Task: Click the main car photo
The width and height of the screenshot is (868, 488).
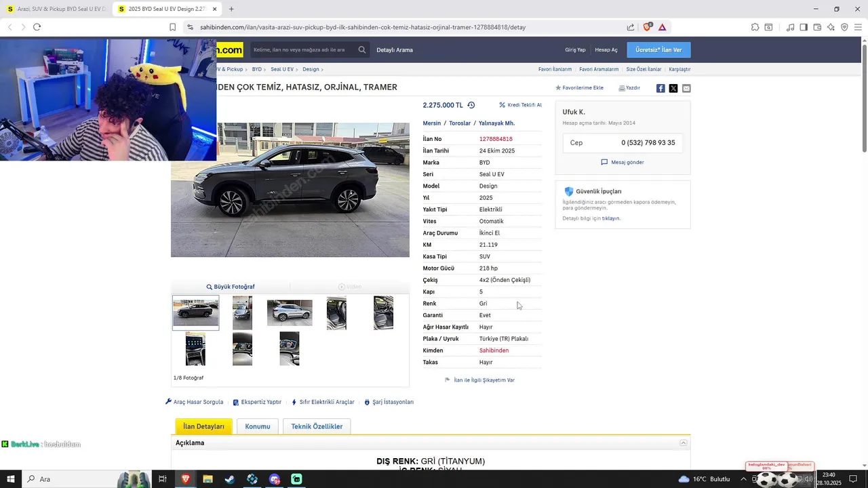Action: (290, 190)
